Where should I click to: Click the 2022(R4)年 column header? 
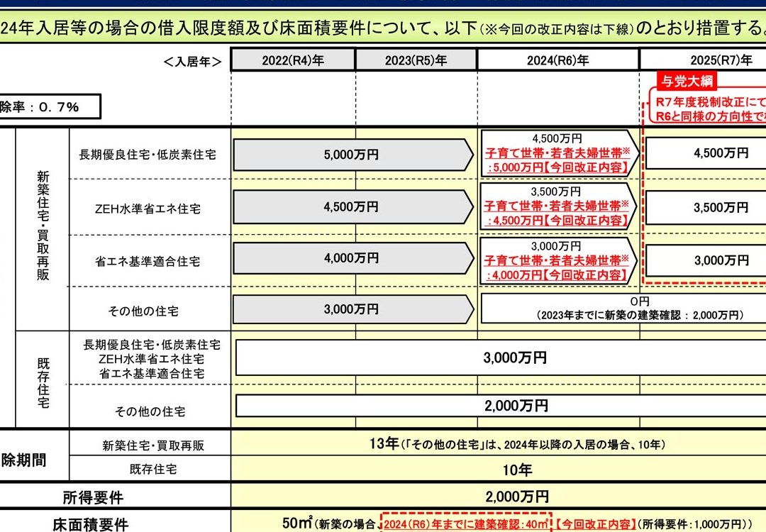pyautogui.click(x=293, y=60)
